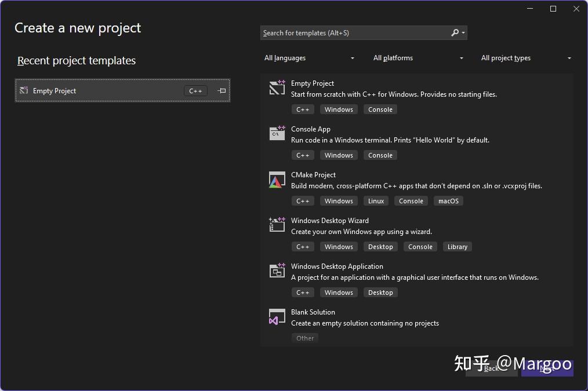Click Windows tag under Windows Desktop Wizard
This screenshot has width=588, height=391.
(x=339, y=247)
